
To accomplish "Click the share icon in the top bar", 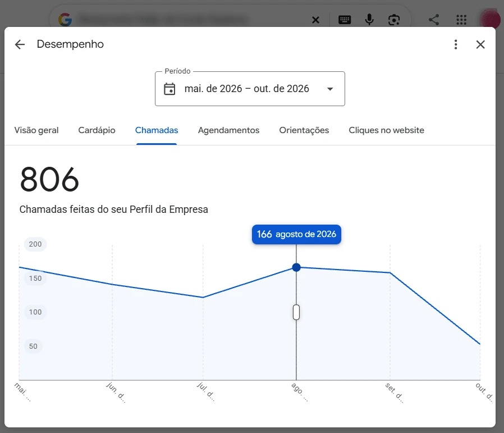I will pyautogui.click(x=434, y=20).
